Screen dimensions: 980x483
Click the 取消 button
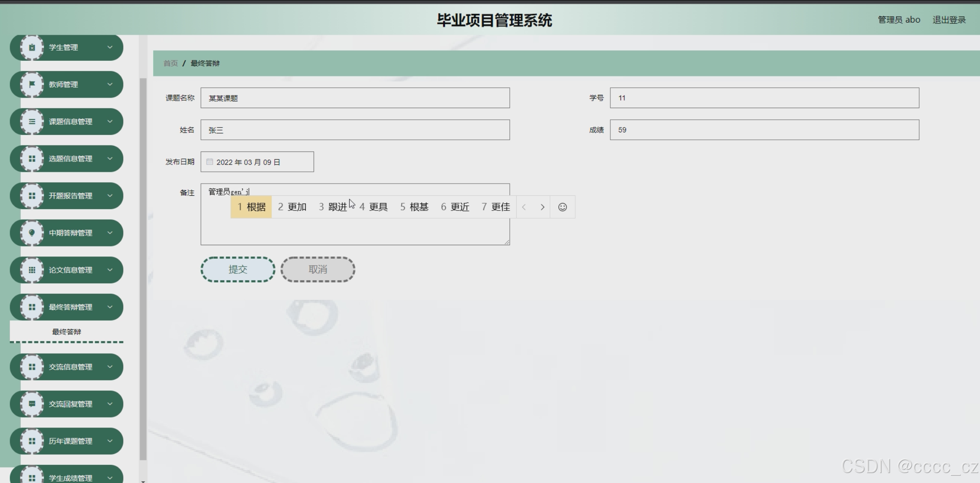coord(318,269)
